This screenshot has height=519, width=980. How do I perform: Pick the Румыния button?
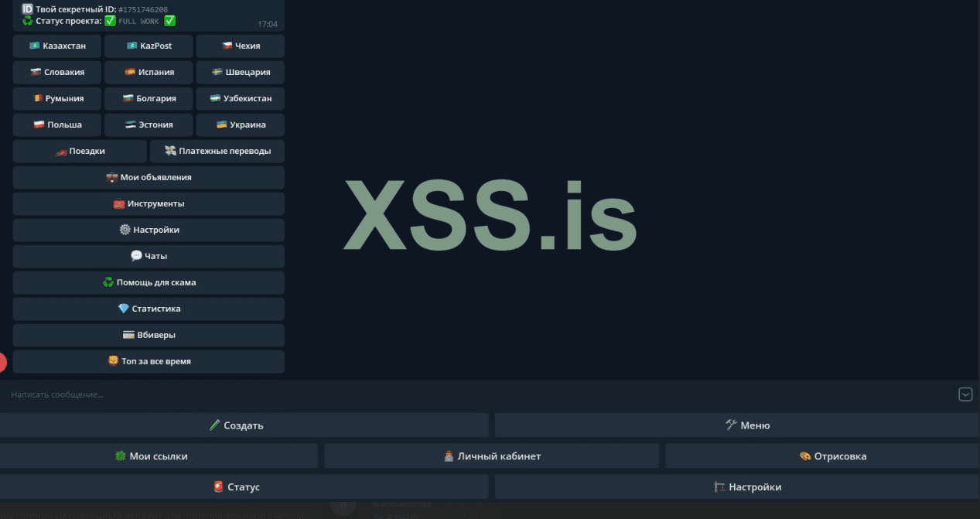[58, 99]
